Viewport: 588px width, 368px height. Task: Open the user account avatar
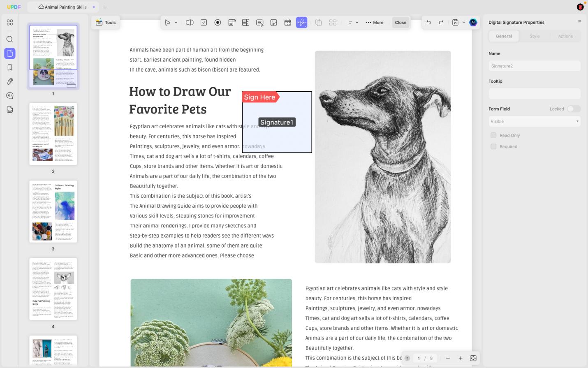[580, 7]
